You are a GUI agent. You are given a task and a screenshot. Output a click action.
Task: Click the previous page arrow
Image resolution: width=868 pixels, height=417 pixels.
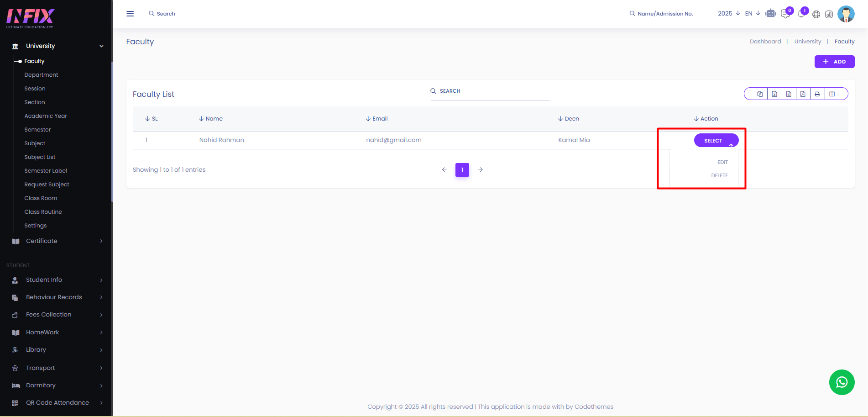(444, 170)
